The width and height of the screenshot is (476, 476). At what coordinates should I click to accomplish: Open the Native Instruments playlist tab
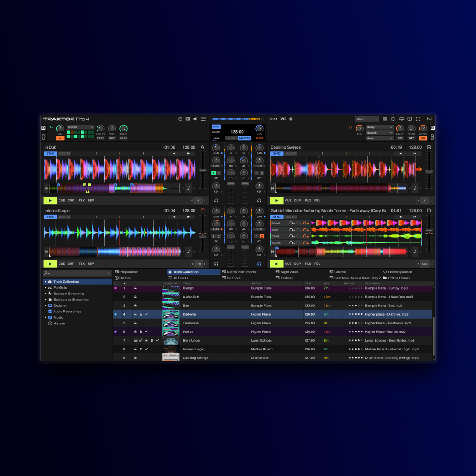click(239, 272)
